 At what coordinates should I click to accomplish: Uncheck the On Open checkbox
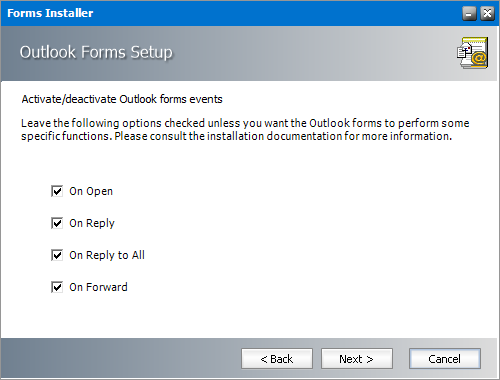click(x=57, y=191)
